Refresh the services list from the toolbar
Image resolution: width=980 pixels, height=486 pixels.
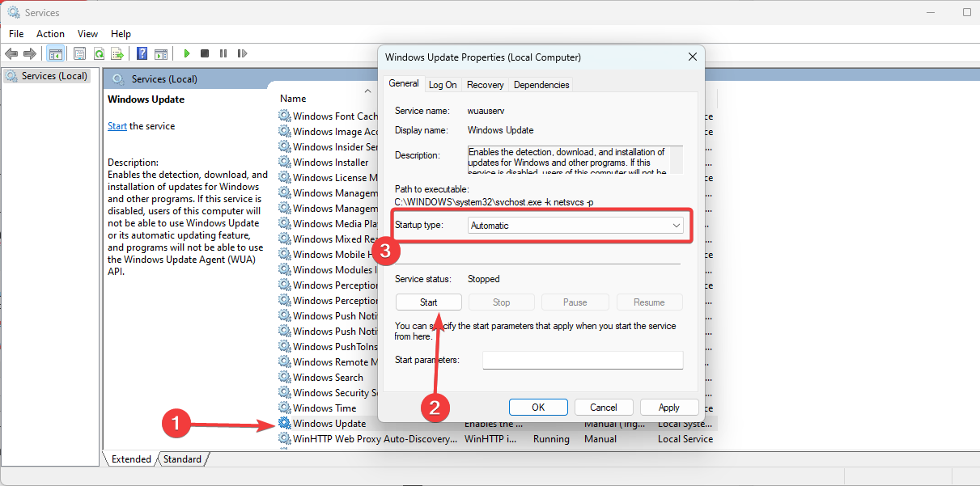(99, 53)
